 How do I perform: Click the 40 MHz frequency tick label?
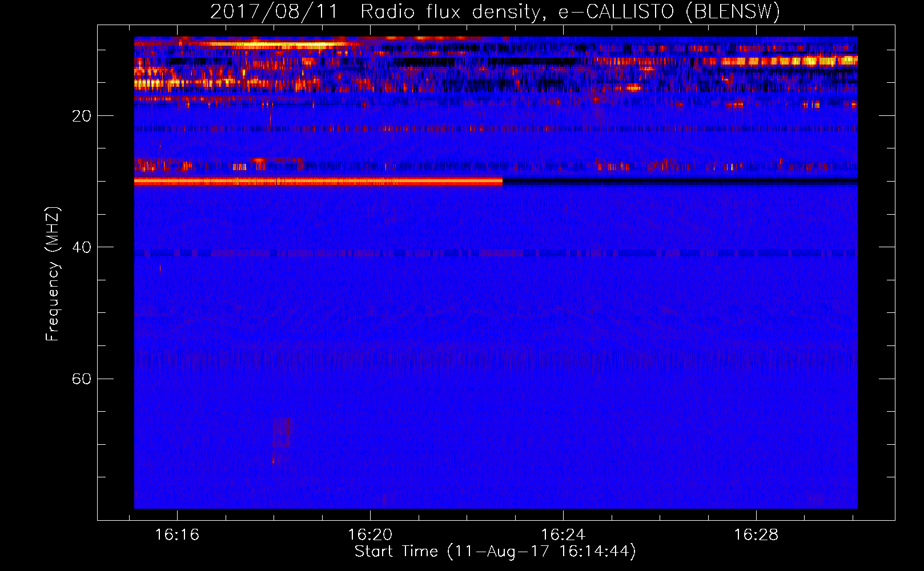[82, 247]
